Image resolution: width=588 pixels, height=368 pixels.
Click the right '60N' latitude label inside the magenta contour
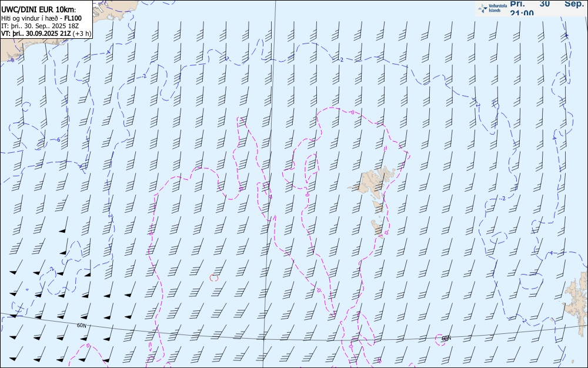pyautogui.click(x=446, y=339)
